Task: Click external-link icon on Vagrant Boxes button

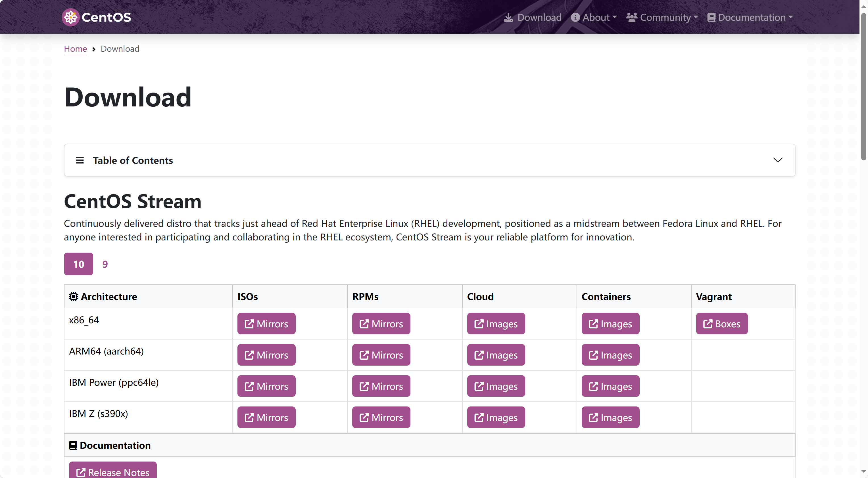Action: point(708,324)
